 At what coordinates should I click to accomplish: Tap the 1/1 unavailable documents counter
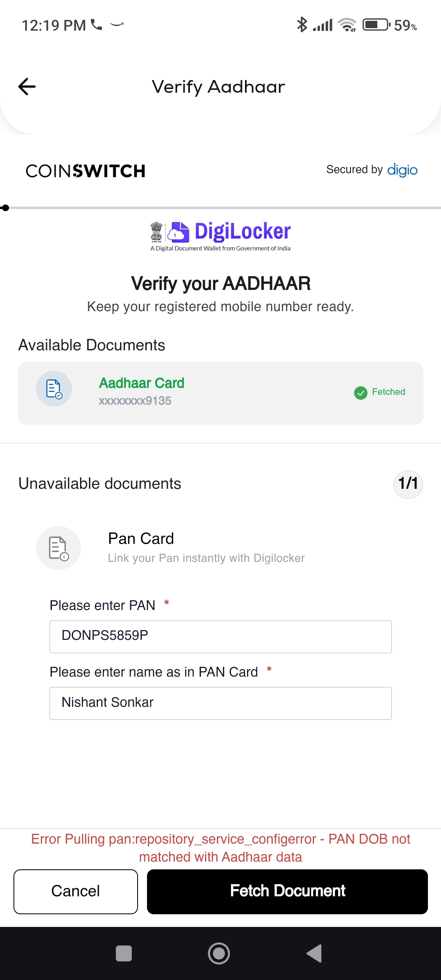click(x=408, y=484)
